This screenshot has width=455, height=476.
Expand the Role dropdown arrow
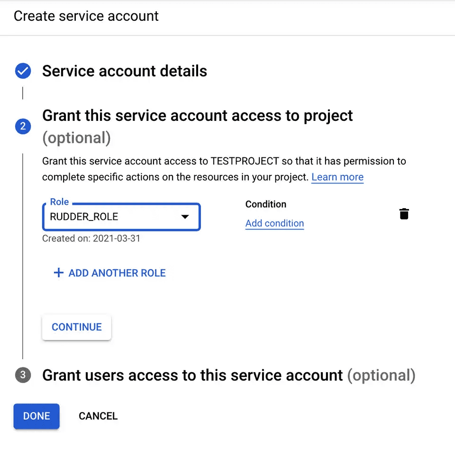(x=185, y=217)
